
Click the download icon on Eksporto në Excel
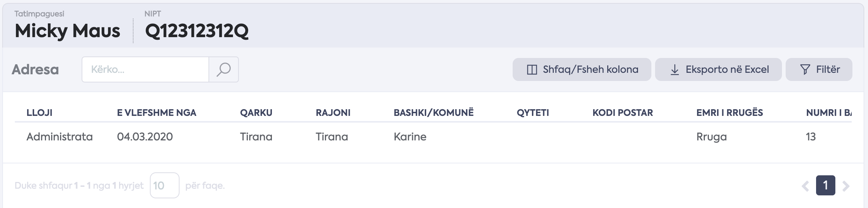(x=675, y=69)
